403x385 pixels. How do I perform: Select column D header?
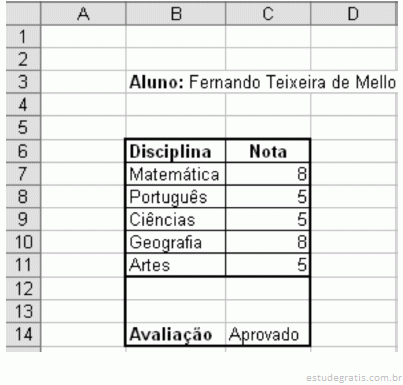point(354,14)
